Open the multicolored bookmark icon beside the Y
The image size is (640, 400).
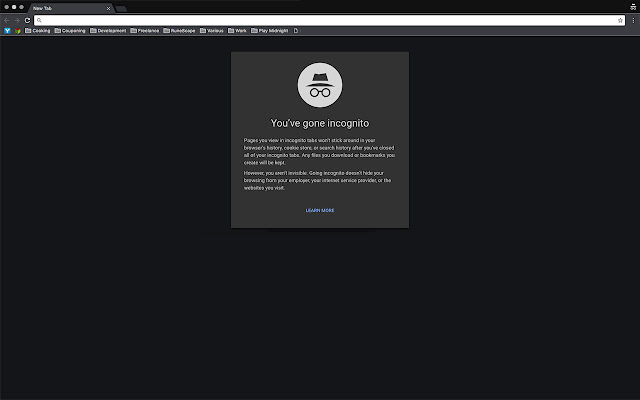pyautogui.click(x=18, y=31)
